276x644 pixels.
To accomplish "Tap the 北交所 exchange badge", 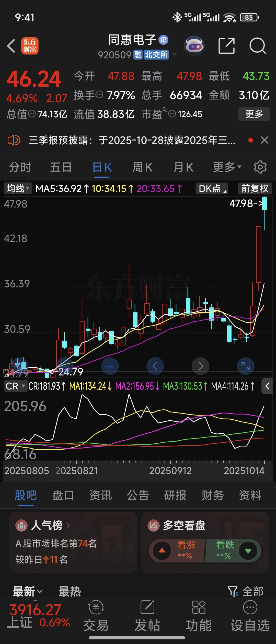I will pyautogui.click(x=156, y=55).
